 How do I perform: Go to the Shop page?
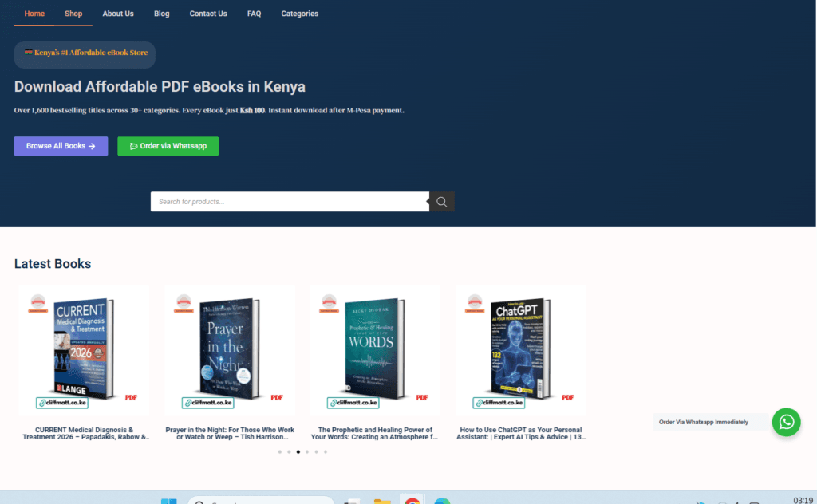[x=73, y=14]
